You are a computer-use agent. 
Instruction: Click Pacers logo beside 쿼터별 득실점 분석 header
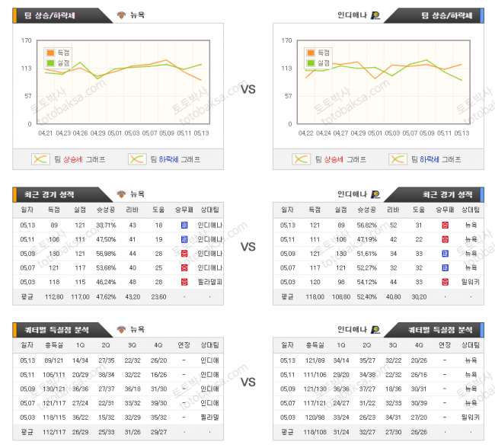click(x=375, y=329)
